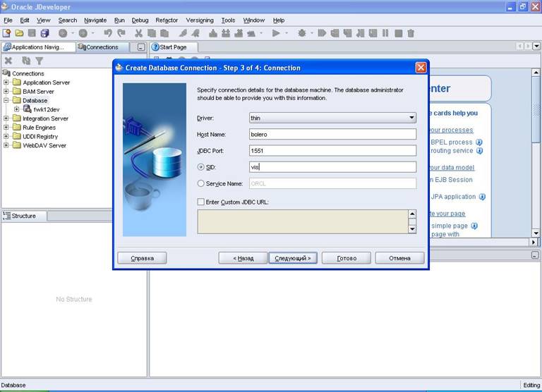Click the Готово (Finish) button

(x=347, y=258)
